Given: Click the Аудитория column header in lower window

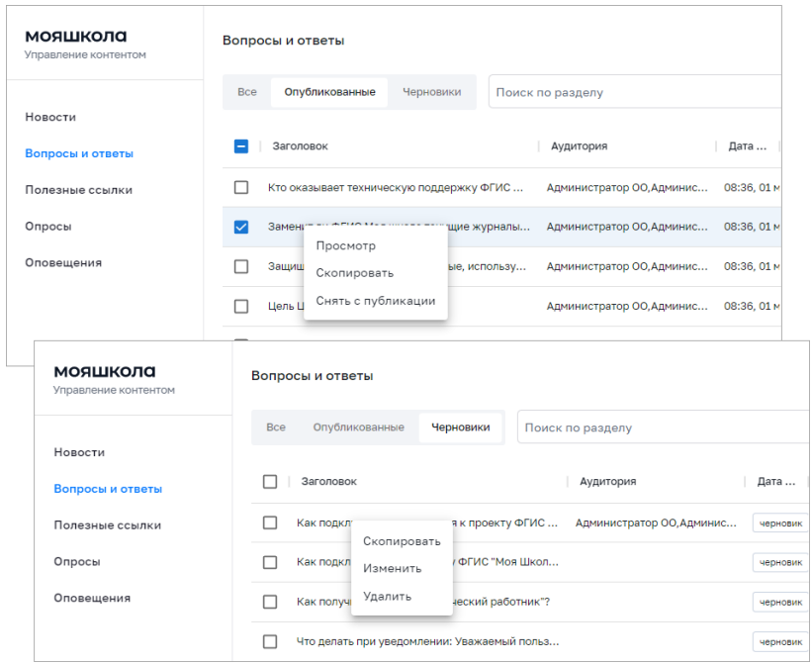Looking at the screenshot, I should point(608,481).
